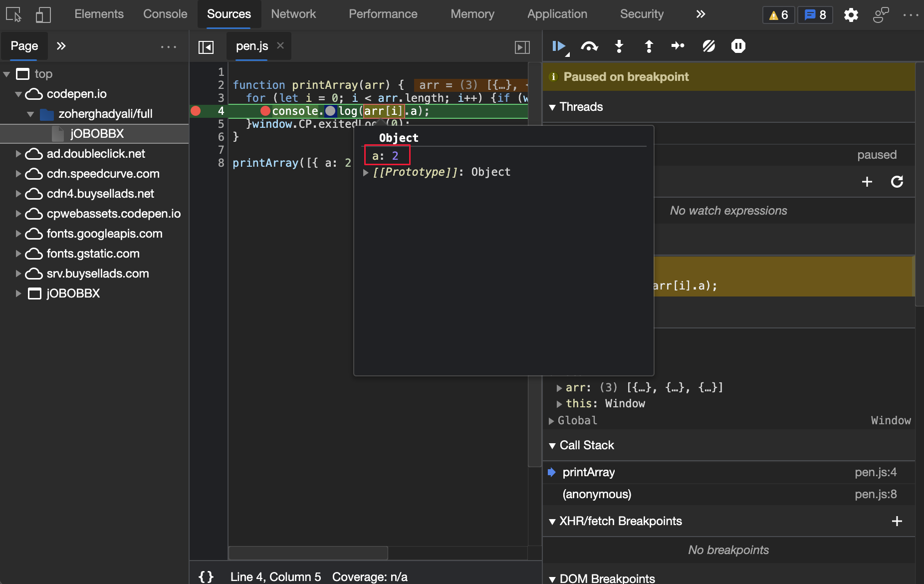924x584 pixels.
Task: Toggle pause on exceptions
Action: pyautogui.click(x=738, y=46)
